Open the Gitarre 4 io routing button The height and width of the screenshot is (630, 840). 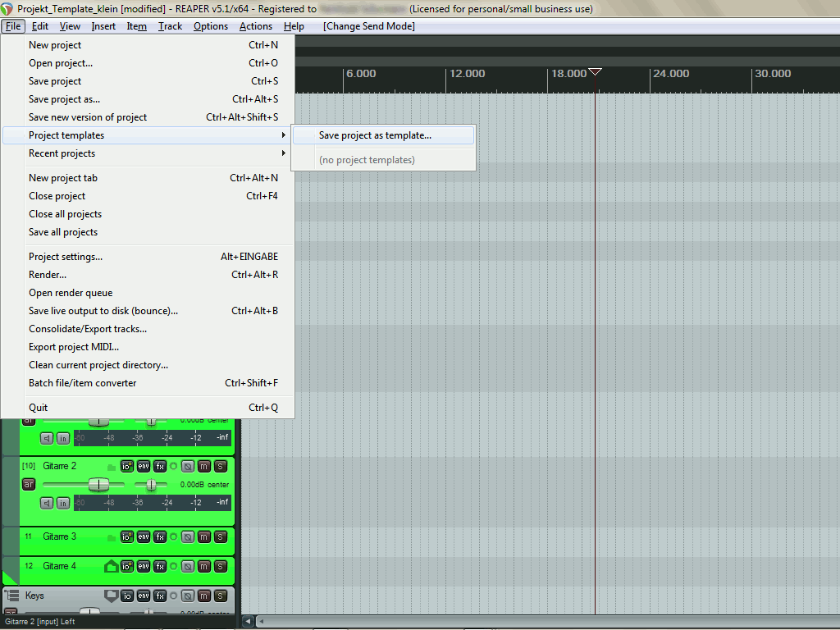tap(127, 566)
